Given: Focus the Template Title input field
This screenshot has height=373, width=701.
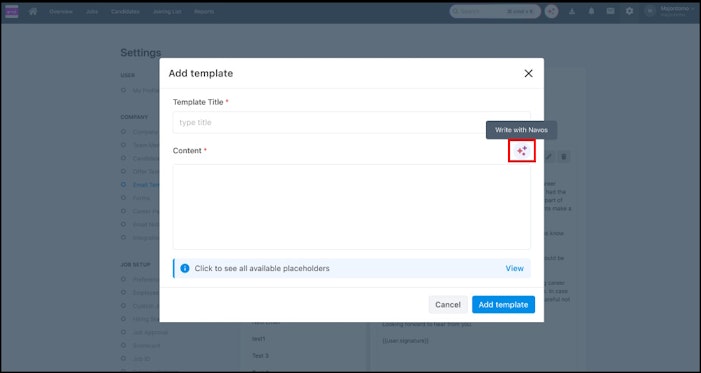Looking at the screenshot, I should (x=351, y=123).
